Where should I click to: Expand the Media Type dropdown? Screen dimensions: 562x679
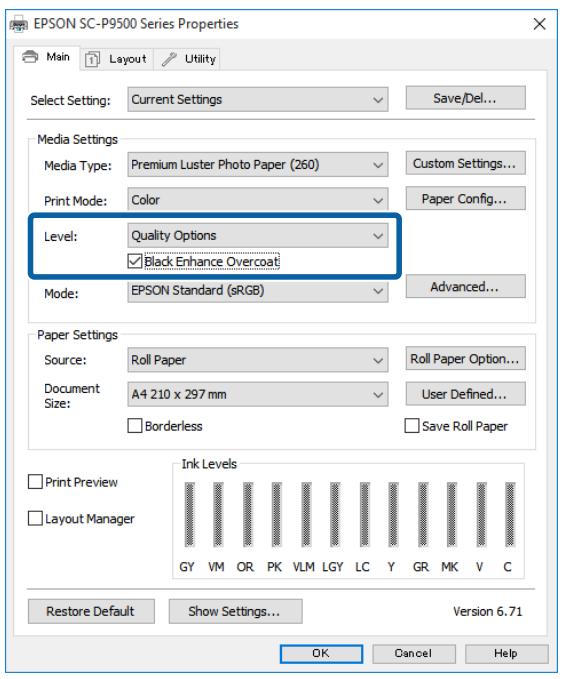pos(258,165)
